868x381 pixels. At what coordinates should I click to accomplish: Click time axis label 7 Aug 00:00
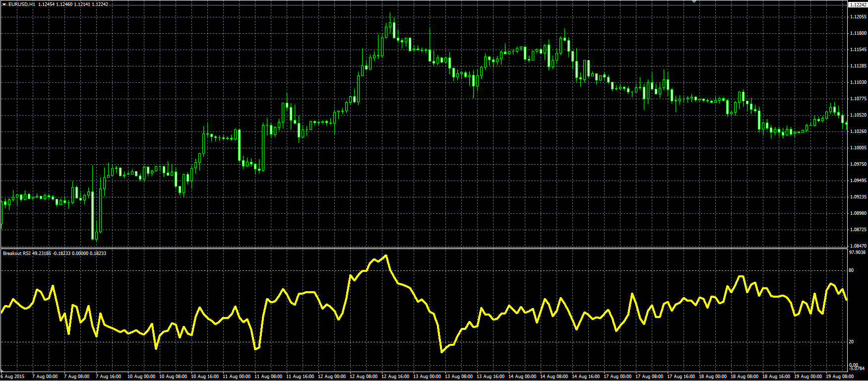tap(45, 377)
